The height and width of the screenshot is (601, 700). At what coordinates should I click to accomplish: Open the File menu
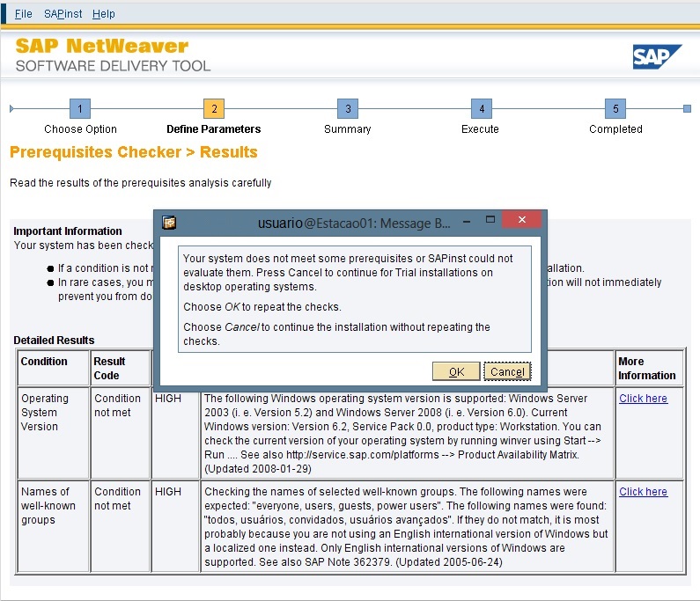(24, 14)
